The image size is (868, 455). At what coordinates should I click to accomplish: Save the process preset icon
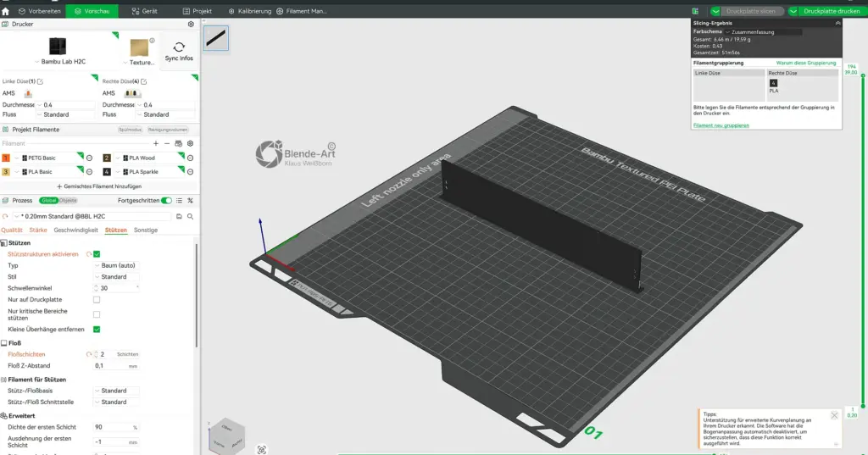(x=180, y=216)
